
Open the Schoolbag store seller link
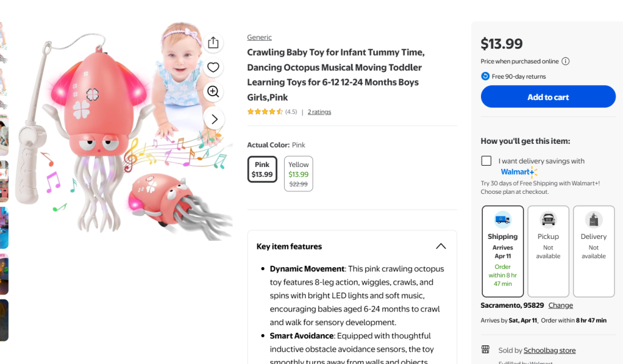[549, 350]
